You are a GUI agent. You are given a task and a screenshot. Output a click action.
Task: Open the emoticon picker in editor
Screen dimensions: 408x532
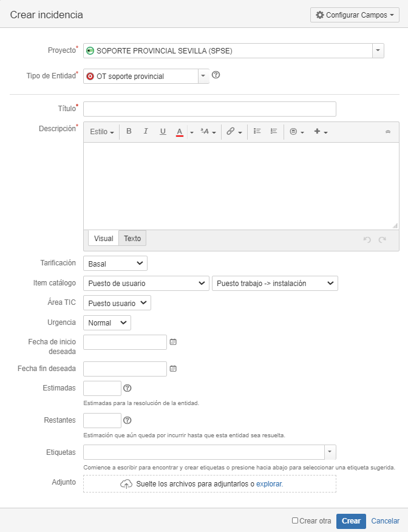[x=297, y=132]
